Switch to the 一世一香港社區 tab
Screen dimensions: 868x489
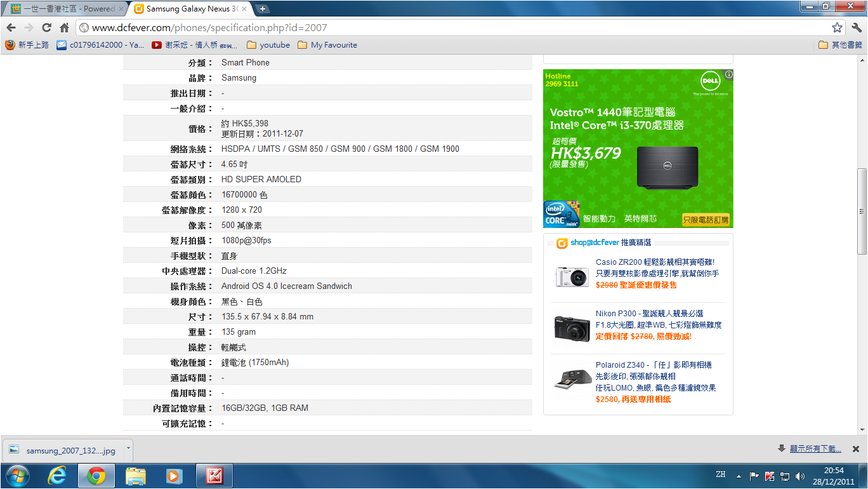63,9
